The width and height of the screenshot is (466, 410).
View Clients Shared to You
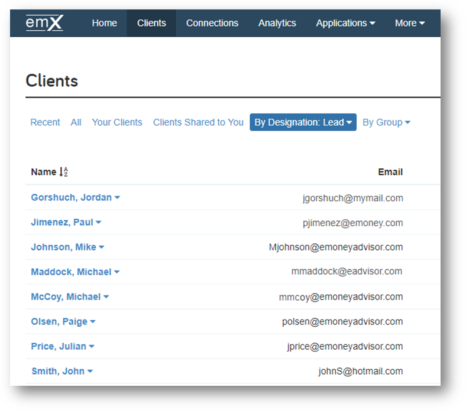point(198,122)
